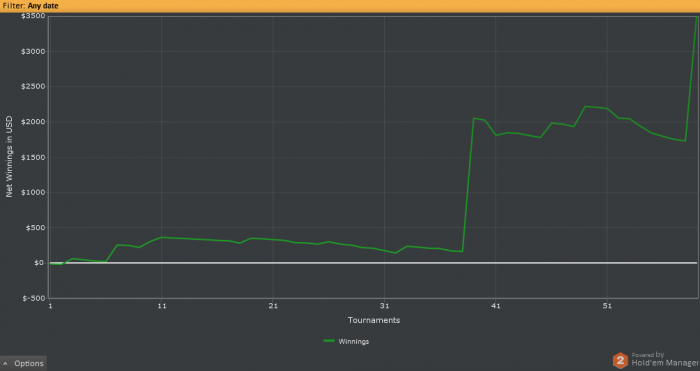Click the Powered by Hold'em Manager text
Viewport: 700px width, 371px height.
tap(665, 360)
